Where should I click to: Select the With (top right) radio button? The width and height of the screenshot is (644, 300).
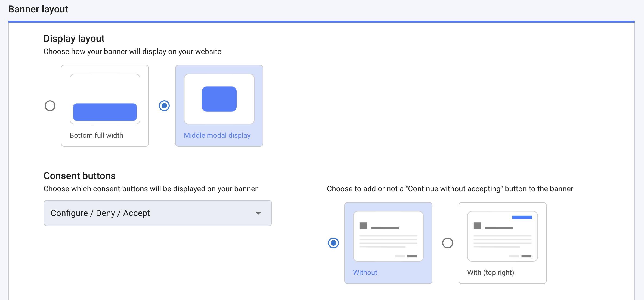[448, 243]
